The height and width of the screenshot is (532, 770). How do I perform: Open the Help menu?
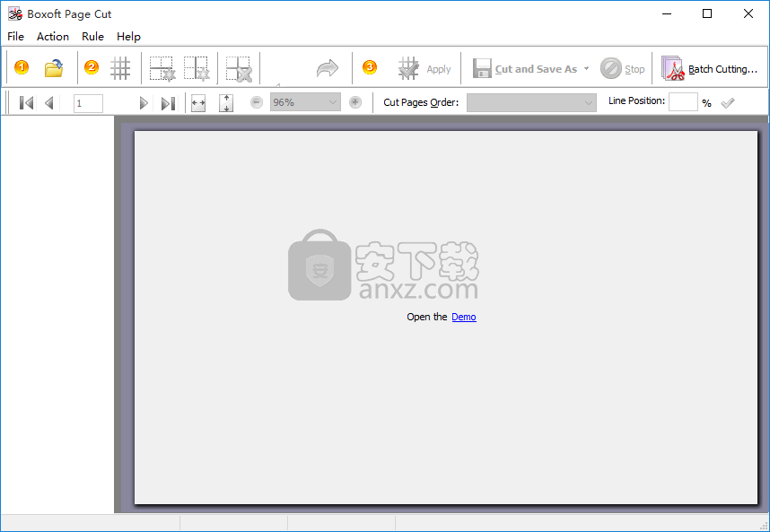click(128, 37)
